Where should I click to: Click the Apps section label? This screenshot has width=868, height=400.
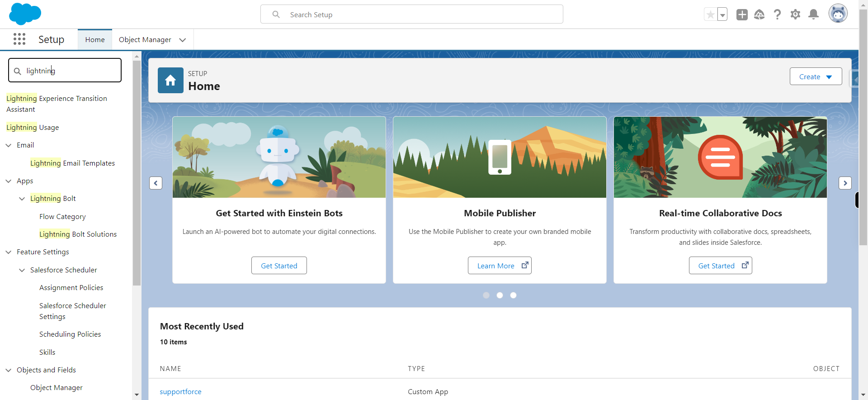tap(25, 181)
